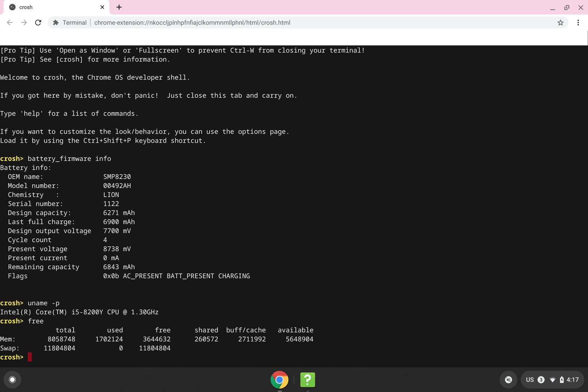This screenshot has height=392, width=588.
Task: Click the flags value 0x0b
Action: click(x=111, y=276)
